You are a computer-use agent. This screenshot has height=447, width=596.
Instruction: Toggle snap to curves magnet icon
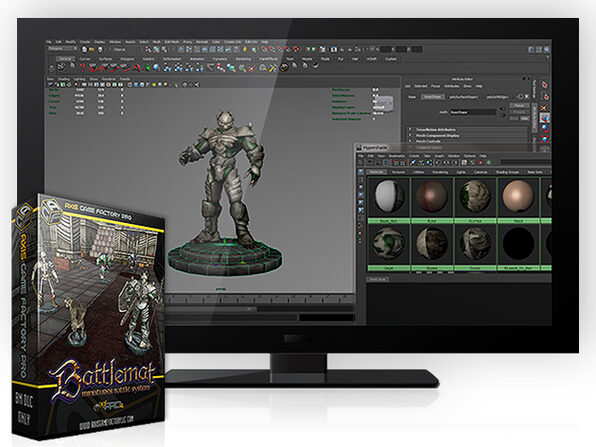coord(272,49)
